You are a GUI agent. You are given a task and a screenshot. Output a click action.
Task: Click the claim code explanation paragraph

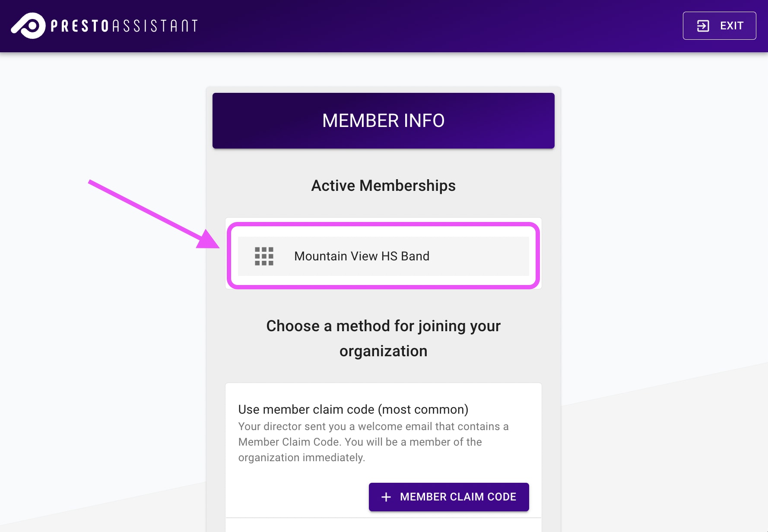(373, 442)
